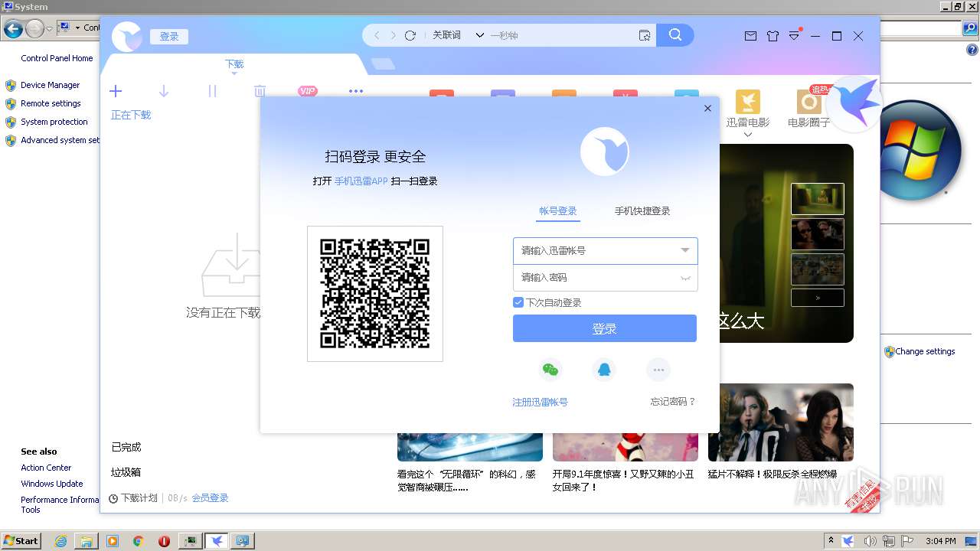980x551 pixels.
Task: Click Change settings in System window
Action: coord(925,351)
